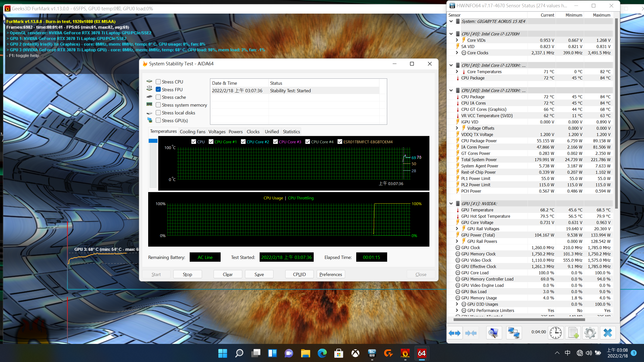Image resolution: width=644 pixels, height=362 pixels.
Task: Enable Stress local disks checkbox
Action: tap(158, 113)
